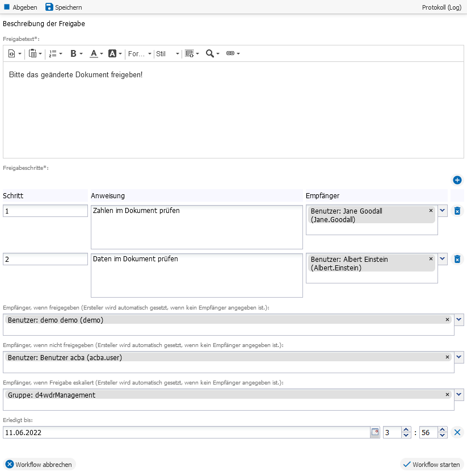Delete step 1 with trash icon
Viewport: 467px width, 476px height.
[x=457, y=211]
